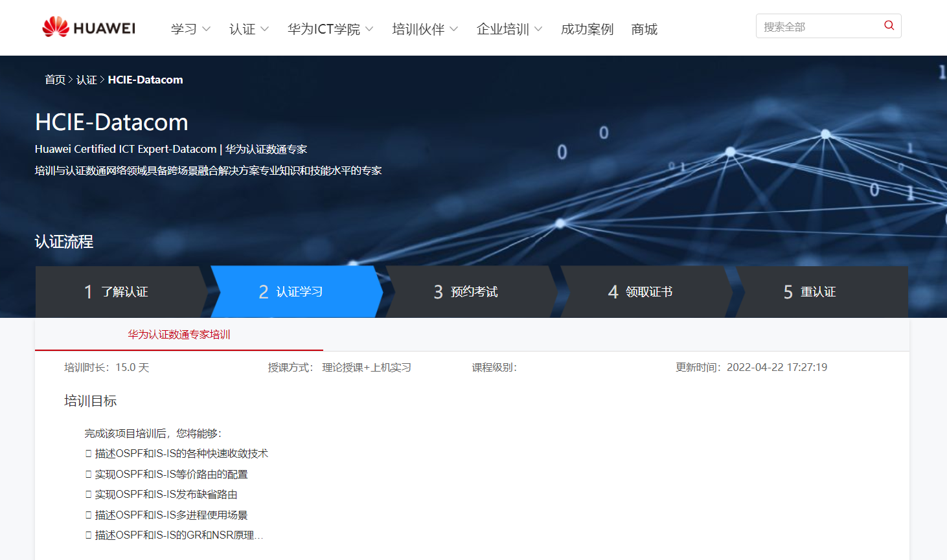The width and height of the screenshot is (947, 560).
Task: Click the HCIE-Datacom breadcrumb item
Action: click(x=145, y=80)
